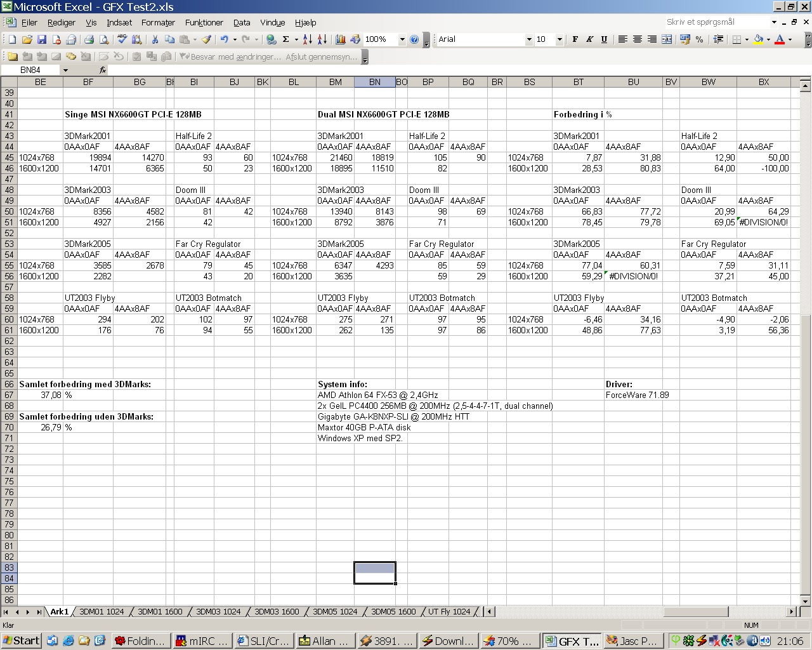This screenshot has height=650, width=812.
Task: Apply the yellow fill color bucket
Action: (x=758, y=39)
